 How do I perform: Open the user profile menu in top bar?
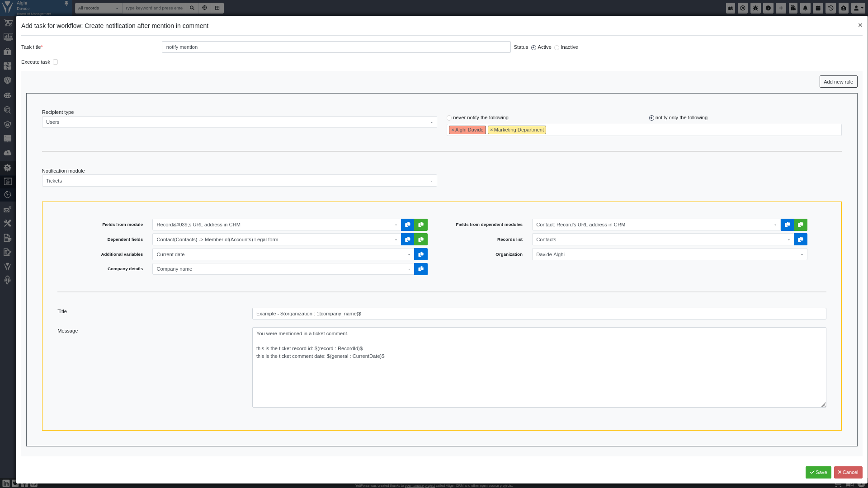point(858,8)
